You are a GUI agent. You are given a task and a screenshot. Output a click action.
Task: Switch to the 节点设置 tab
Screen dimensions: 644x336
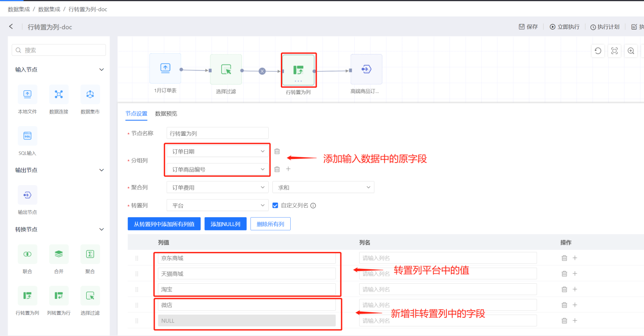pyautogui.click(x=136, y=113)
